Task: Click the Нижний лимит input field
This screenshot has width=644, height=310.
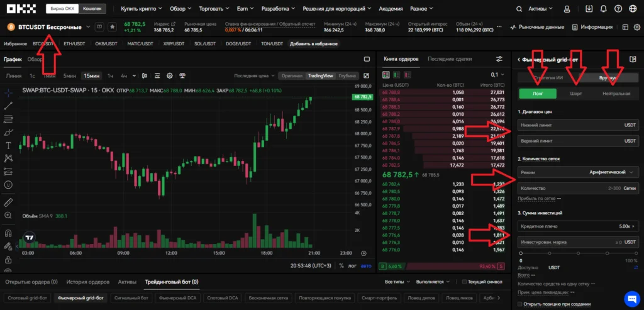Action: pyautogui.click(x=578, y=126)
